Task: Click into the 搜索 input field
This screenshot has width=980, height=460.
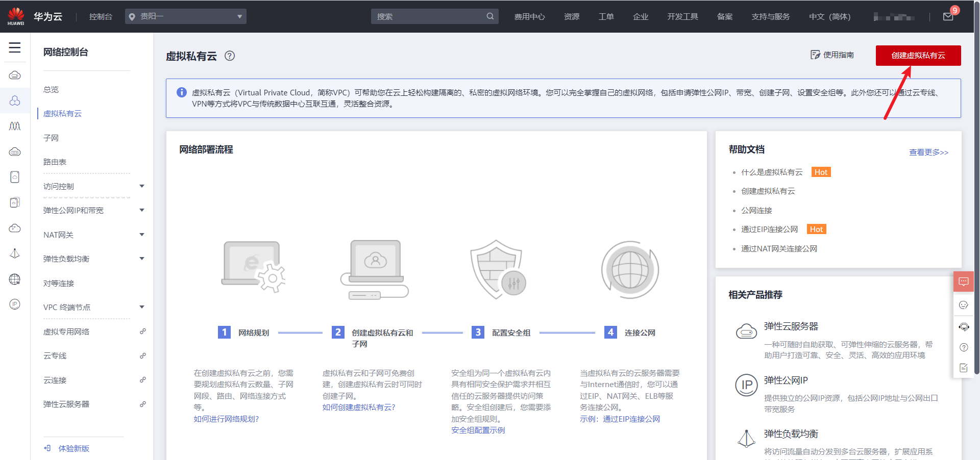Action: tap(429, 16)
